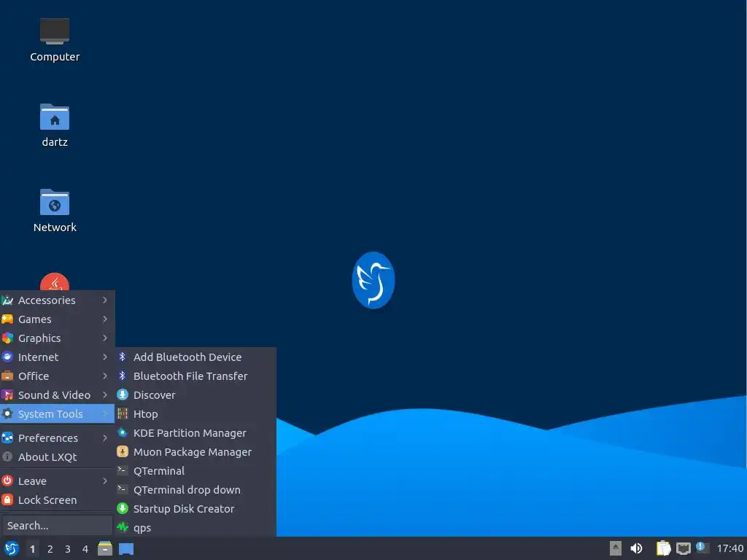
Task: Expand the Accessories submenu arrow
Action: click(x=105, y=300)
